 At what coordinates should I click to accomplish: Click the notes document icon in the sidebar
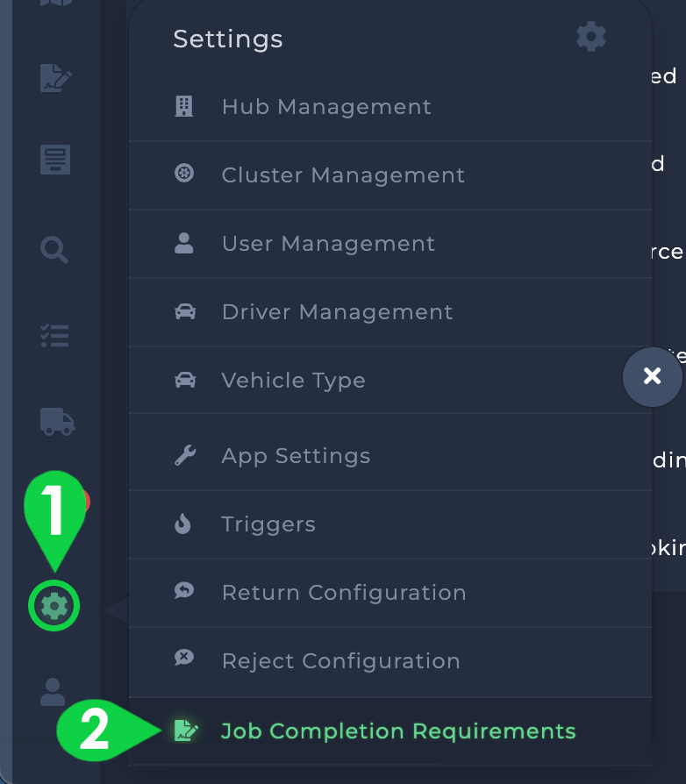click(x=54, y=160)
